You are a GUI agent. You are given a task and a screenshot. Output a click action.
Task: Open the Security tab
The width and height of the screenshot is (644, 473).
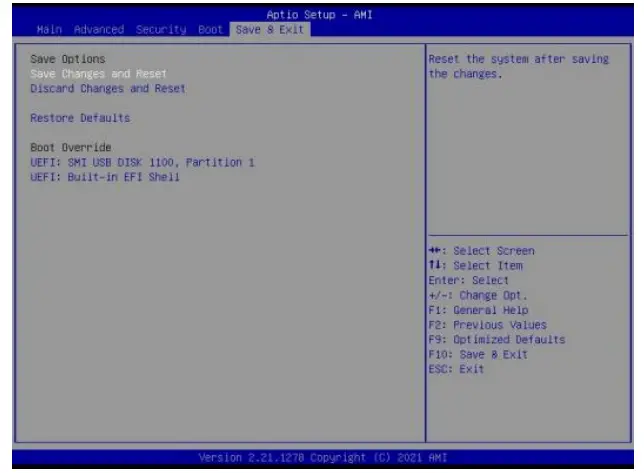coord(161,30)
